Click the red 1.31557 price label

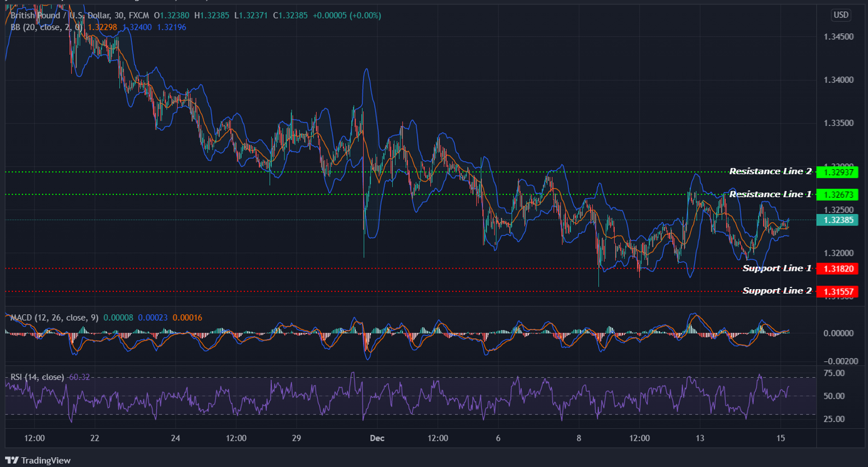[837, 291]
